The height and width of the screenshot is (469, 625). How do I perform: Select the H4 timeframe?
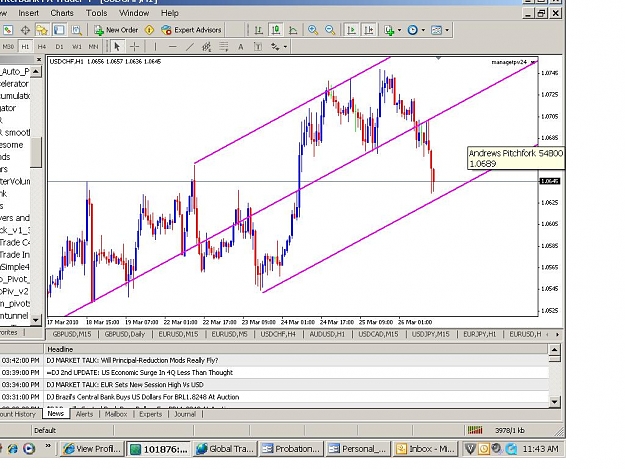click(42, 47)
